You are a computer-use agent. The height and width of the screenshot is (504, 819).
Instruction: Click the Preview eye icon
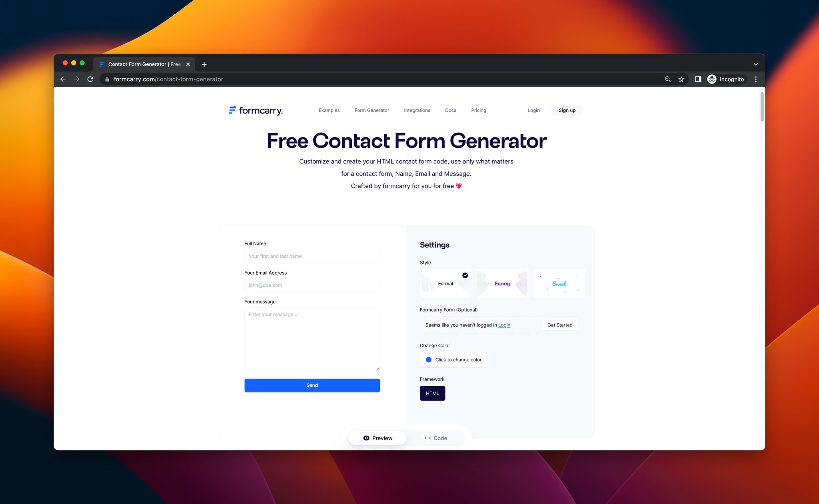pos(367,437)
